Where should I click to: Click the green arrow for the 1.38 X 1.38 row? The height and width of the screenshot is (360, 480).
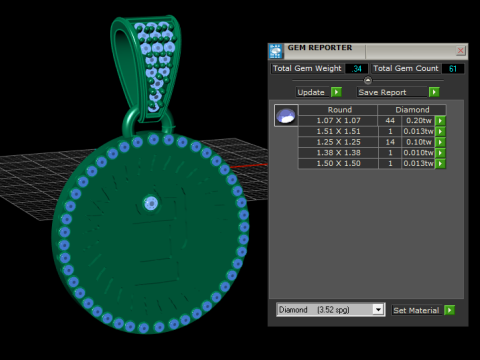click(x=440, y=153)
